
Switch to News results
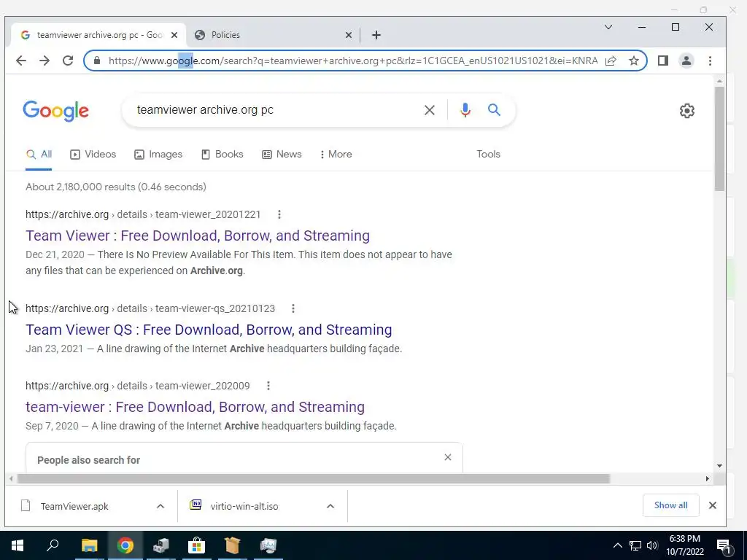coord(282,155)
